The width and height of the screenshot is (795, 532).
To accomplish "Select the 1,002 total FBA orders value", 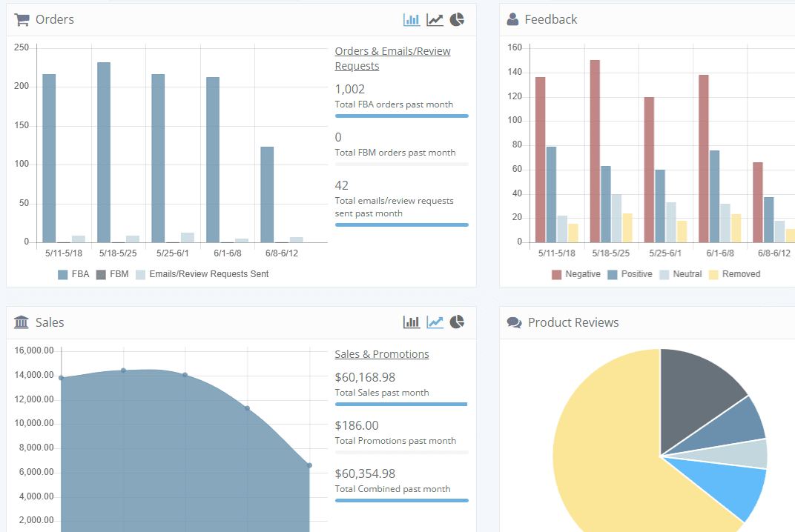I will (x=350, y=89).
